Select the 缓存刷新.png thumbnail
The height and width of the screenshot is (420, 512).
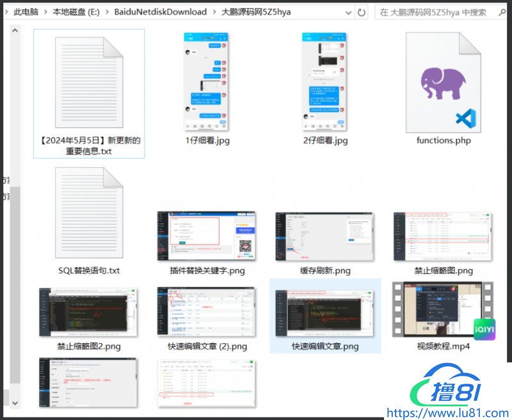point(324,236)
